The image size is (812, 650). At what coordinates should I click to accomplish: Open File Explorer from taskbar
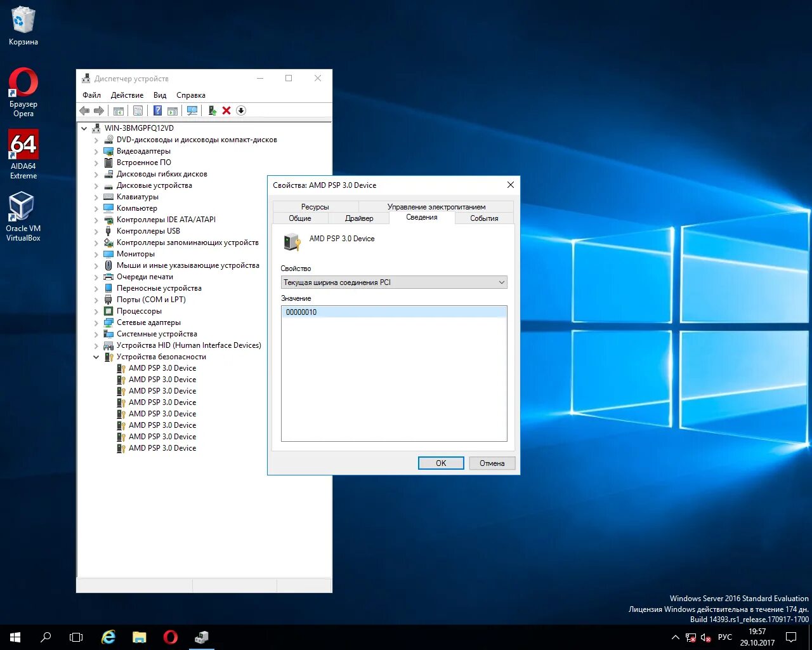(x=139, y=637)
